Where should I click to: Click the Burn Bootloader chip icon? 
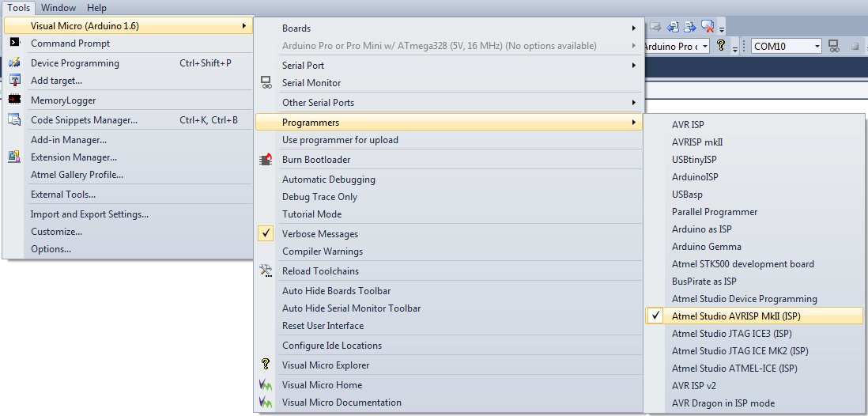coord(266,160)
